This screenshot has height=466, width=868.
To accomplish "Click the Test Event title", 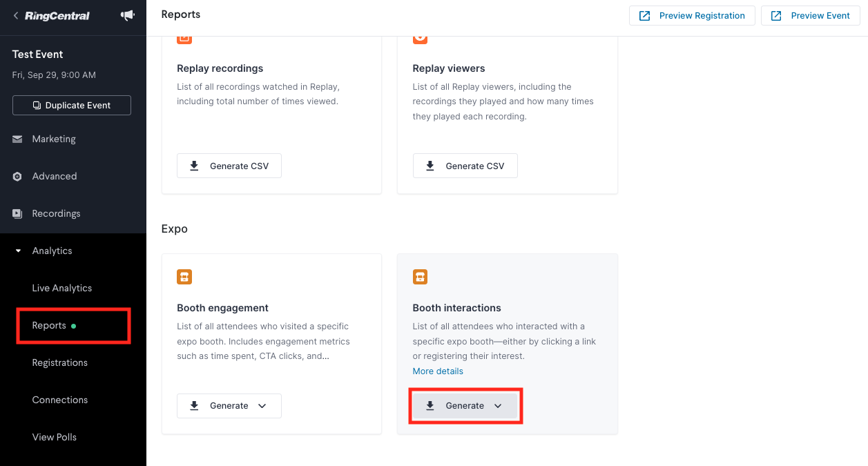I will tap(38, 55).
